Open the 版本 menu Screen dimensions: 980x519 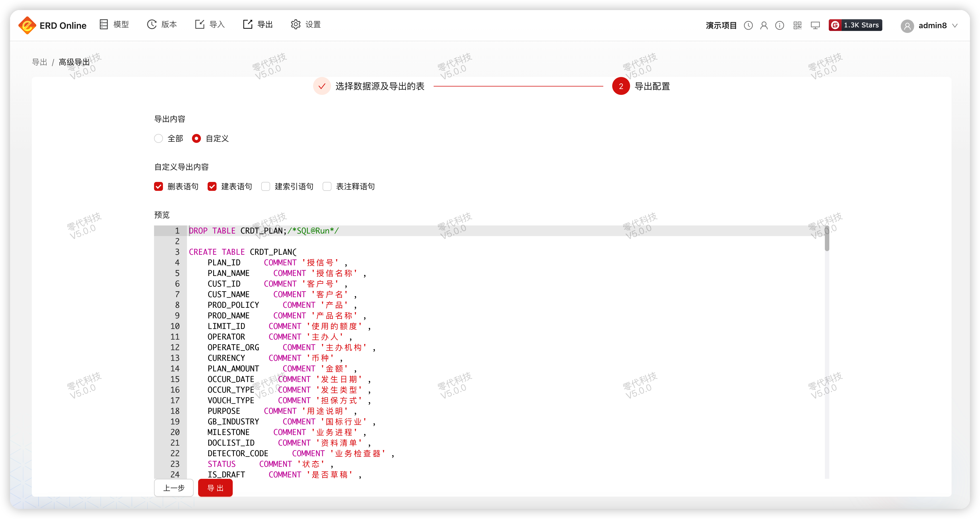click(x=162, y=25)
